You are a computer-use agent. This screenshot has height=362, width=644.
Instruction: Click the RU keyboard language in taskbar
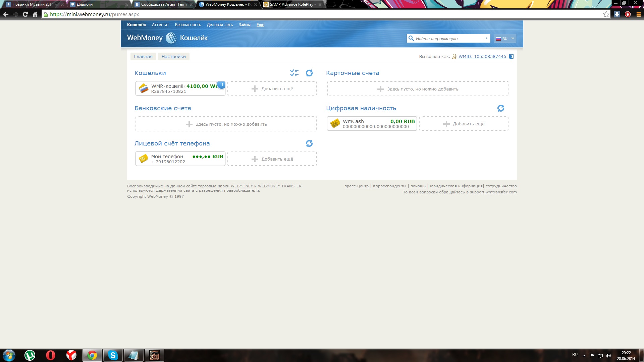(x=575, y=355)
